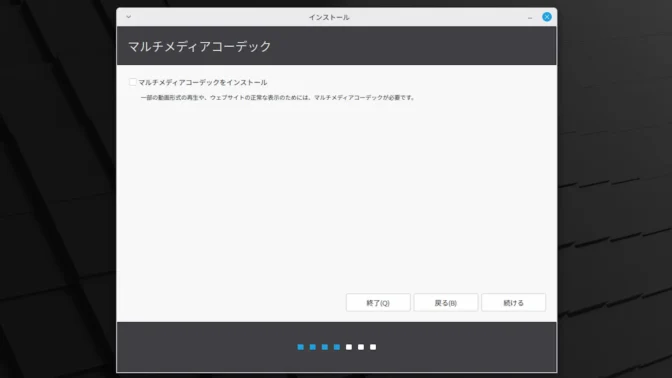Click the マルチメディアコーデック heading
The image size is (672, 378).
click(200, 46)
